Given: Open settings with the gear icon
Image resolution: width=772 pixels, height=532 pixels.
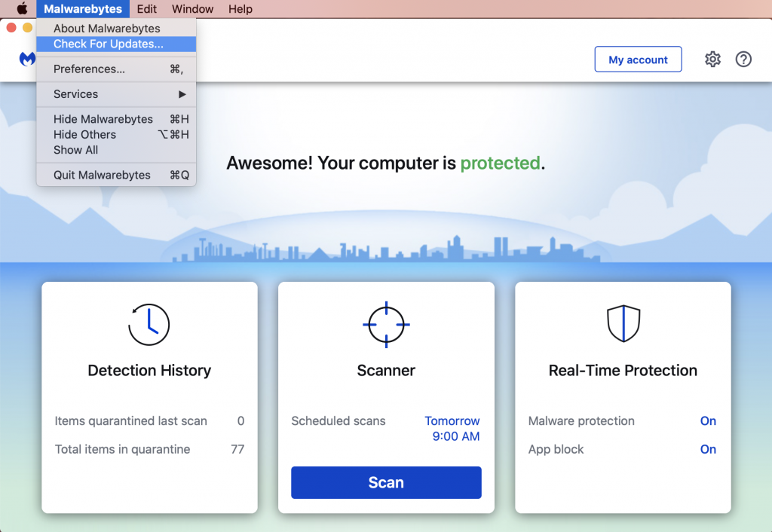Looking at the screenshot, I should (712, 59).
